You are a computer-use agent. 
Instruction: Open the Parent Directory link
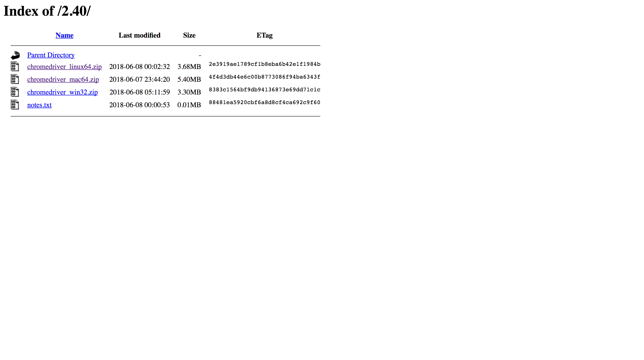pyautogui.click(x=51, y=55)
